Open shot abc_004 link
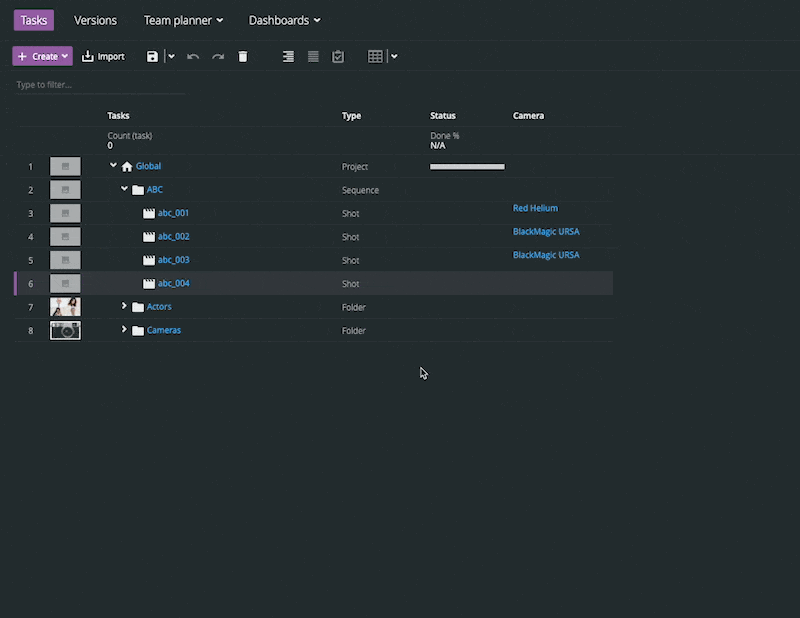Screen dimensions: 800x618 coord(173,283)
